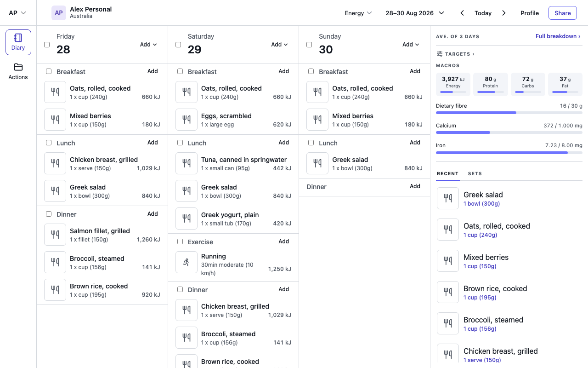
Task: Click the Running exercise icon on Saturday
Action: [x=187, y=262]
